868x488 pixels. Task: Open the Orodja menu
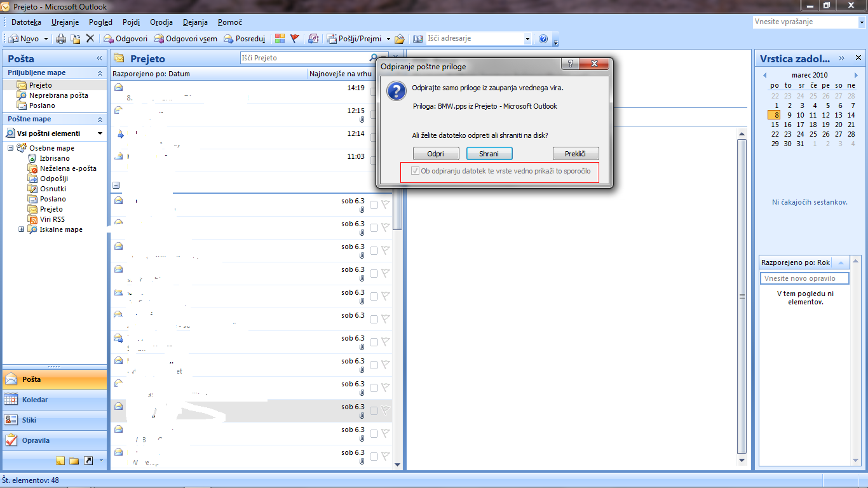[161, 22]
